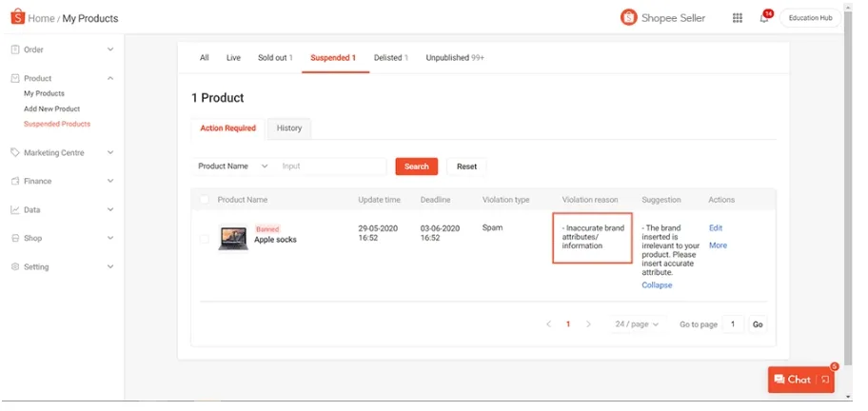Click the Data chart icon
This screenshot has height=411, width=868.
15,209
